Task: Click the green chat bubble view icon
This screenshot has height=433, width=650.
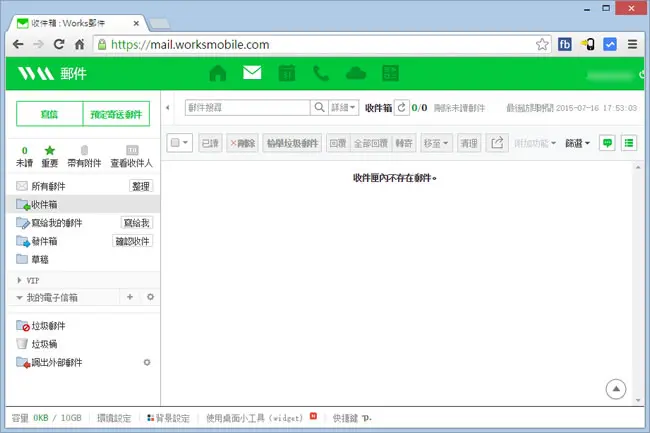Action: [607, 143]
